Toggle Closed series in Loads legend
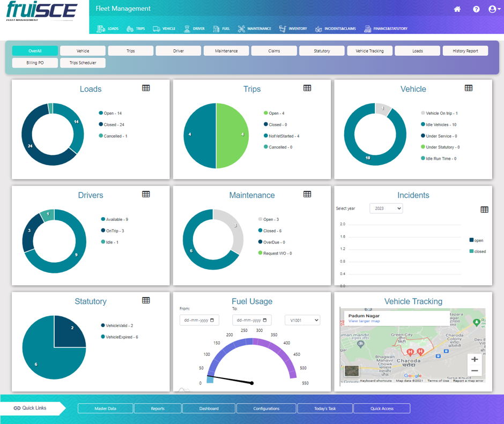The width and height of the screenshot is (504, 424). click(x=112, y=124)
